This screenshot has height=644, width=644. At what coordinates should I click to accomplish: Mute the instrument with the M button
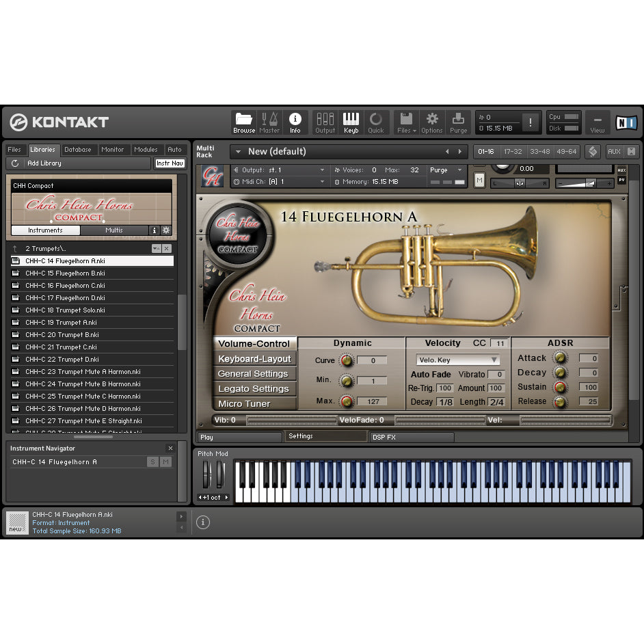coord(479,180)
